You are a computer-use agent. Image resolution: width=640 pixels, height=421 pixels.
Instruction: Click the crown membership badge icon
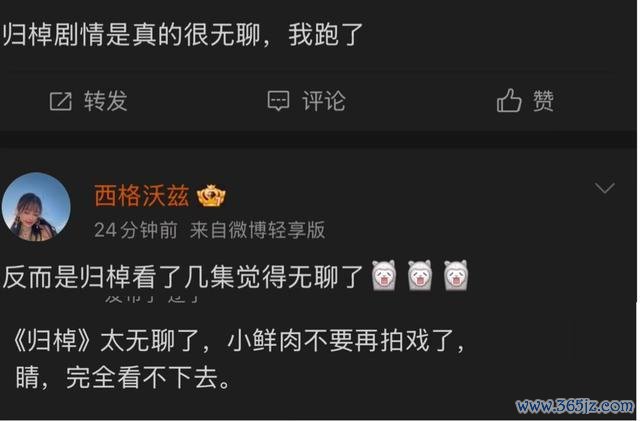[211, 196]
